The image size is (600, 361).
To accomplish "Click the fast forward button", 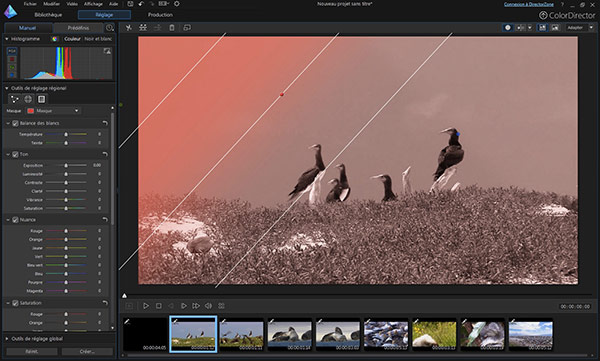I will click(x=196, y=306).
